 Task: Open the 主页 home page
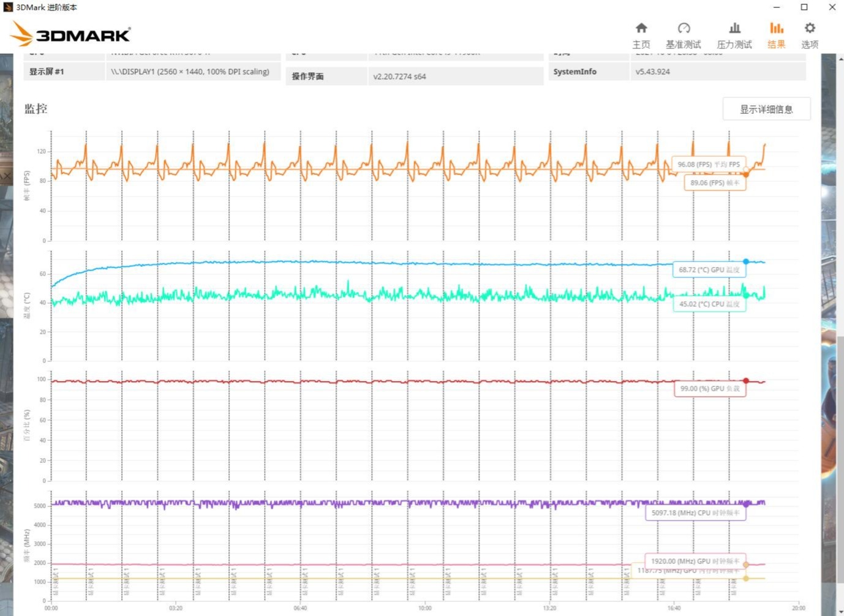[x=641, y=36]
